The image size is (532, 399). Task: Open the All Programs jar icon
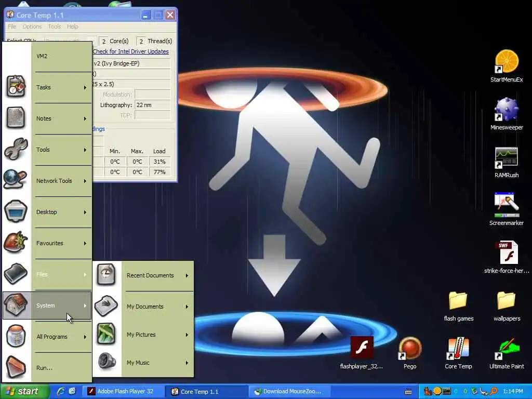(16, 336)
